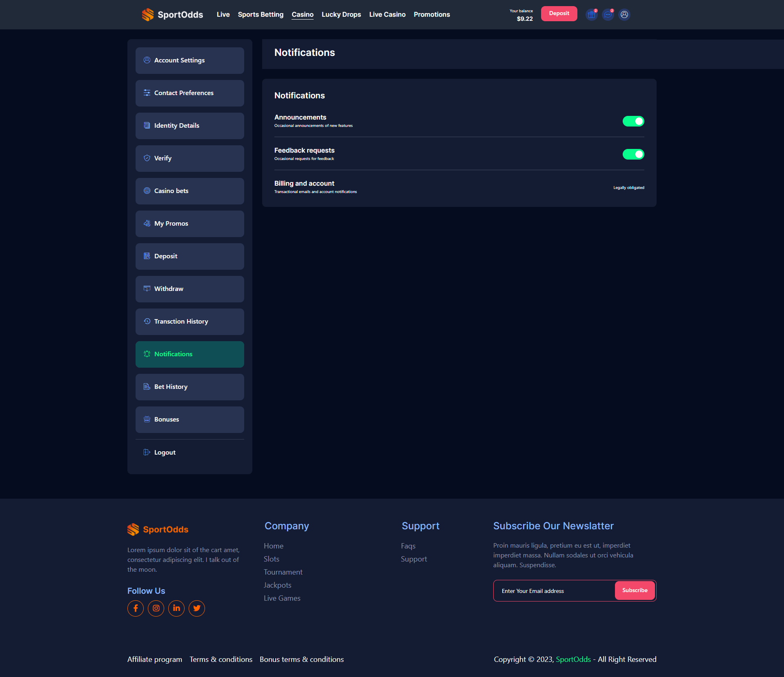This screenshot has width=784, height=677.
Task: Open the LinkedIn social icon
Action: pyautogui.click(x=176, y=608)
